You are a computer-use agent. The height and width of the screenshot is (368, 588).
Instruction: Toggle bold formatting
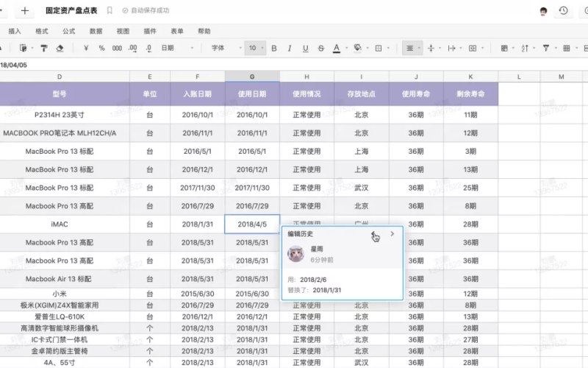274,48
